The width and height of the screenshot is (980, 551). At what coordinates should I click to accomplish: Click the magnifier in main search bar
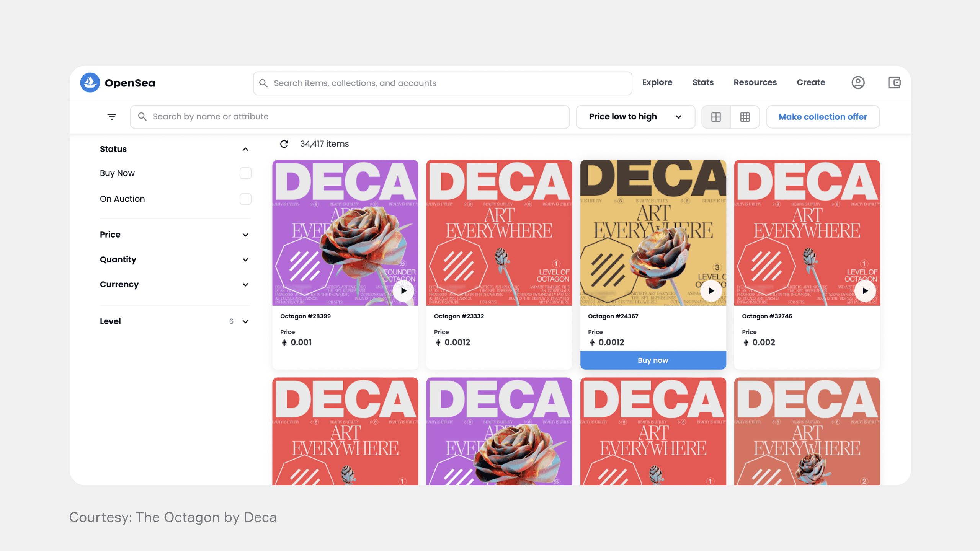click(263, 83)
